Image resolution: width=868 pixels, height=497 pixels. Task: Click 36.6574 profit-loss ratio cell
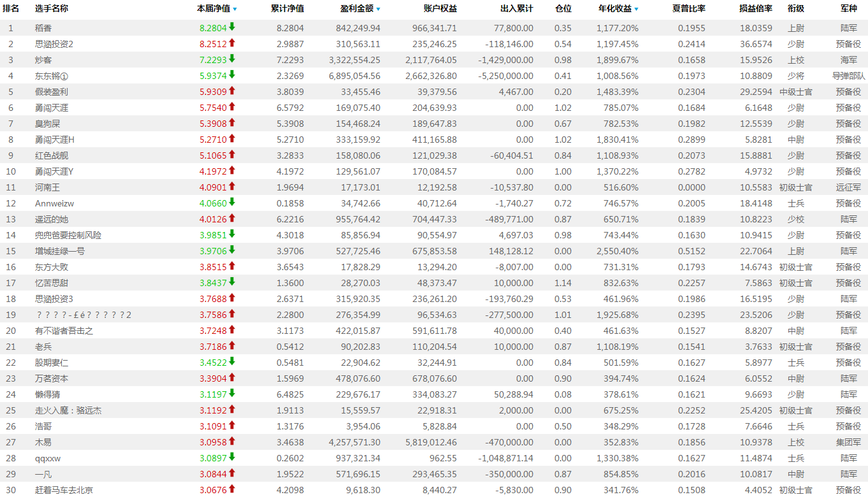coord(756,44)
